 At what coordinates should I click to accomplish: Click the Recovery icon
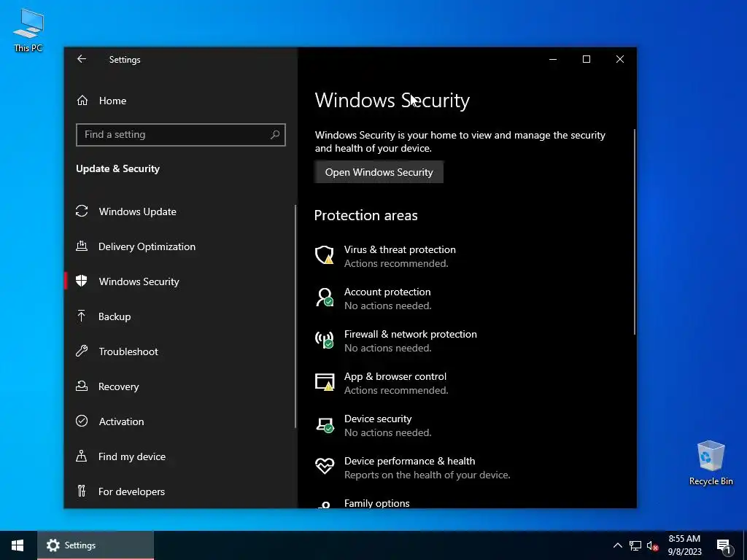coord(82,386)
